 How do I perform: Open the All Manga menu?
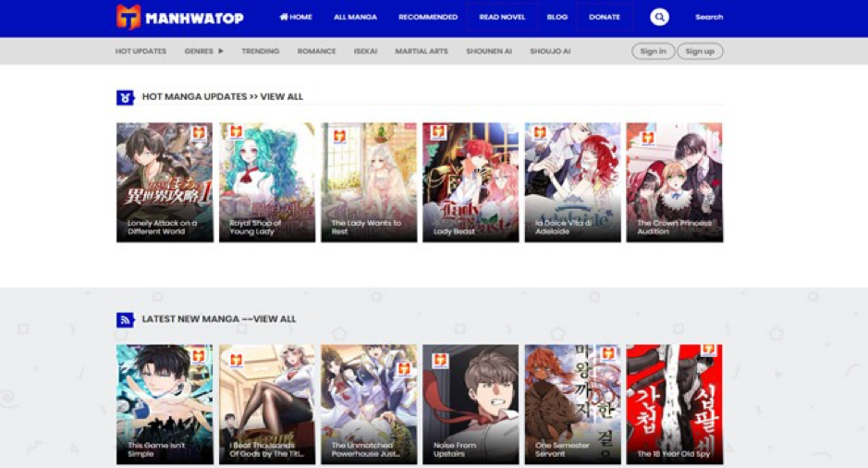point(355,17)
